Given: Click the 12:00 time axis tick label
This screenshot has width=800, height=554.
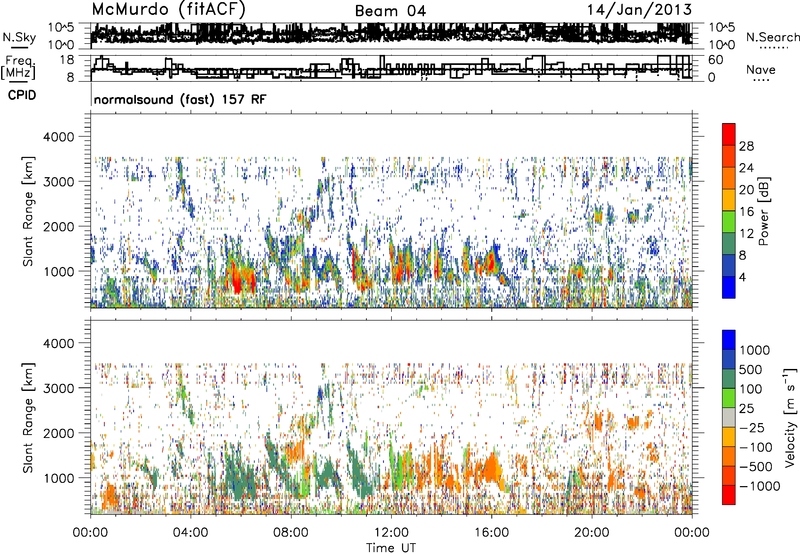Looking at the screenshot, I should [391, 533].
